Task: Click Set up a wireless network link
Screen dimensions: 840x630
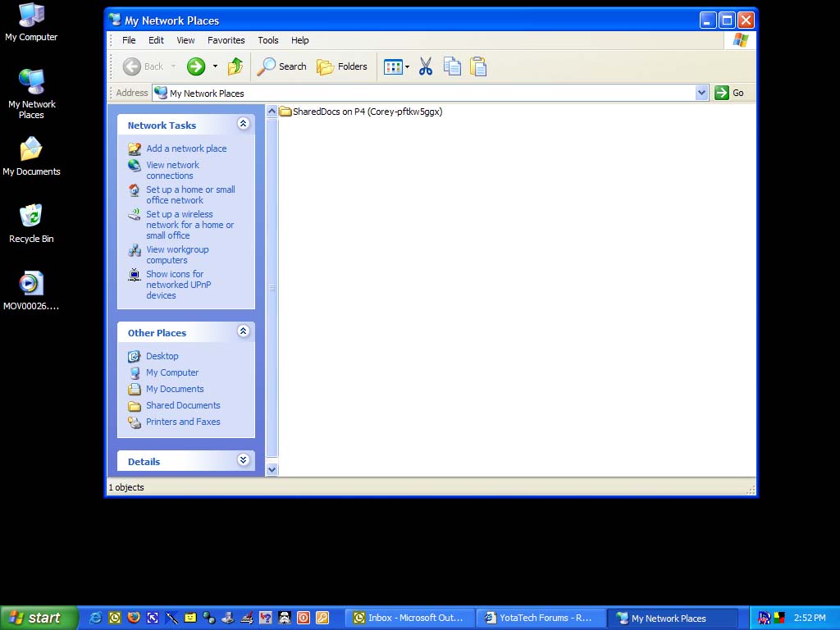Action: tap(189, 225)
